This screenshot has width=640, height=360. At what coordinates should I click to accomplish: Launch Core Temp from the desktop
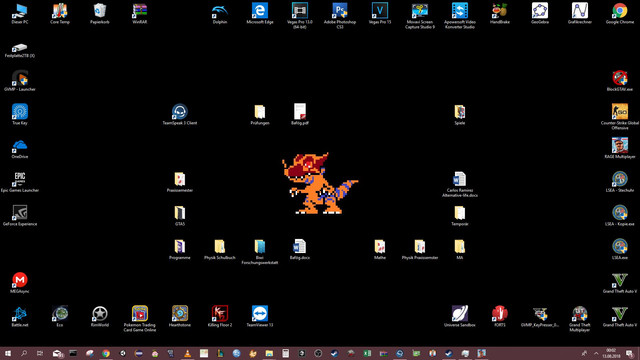[60, 13]
